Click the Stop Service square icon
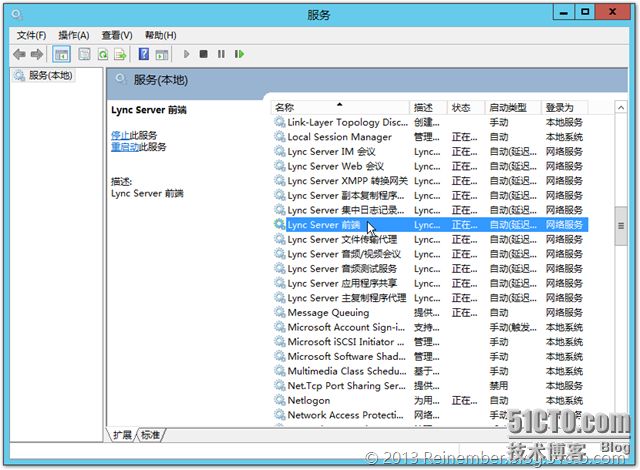This screenshot has height=470, width=640. click(x=203, y=54)
